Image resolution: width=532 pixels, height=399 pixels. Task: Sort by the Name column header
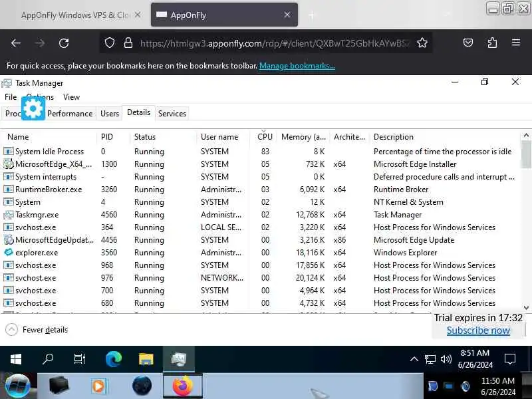point(51,137)
